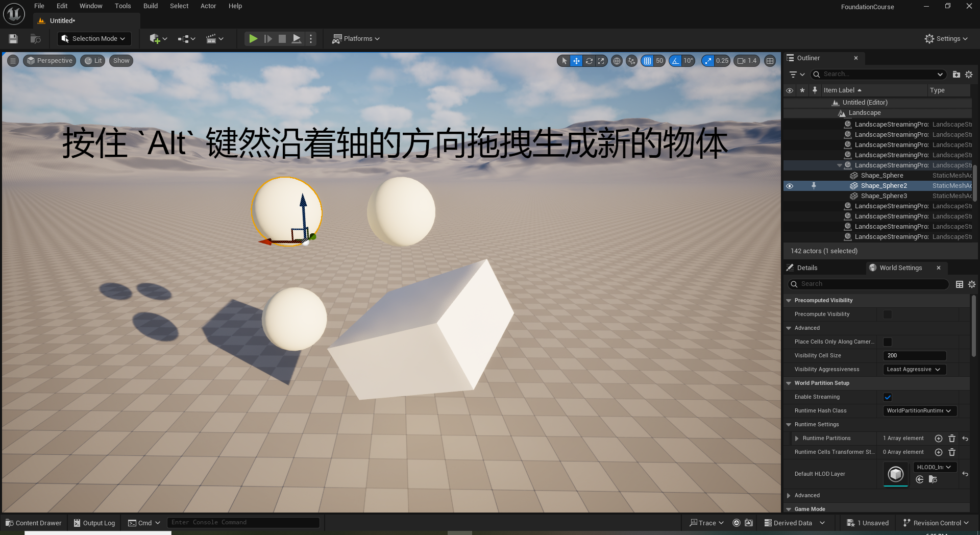Activate the Rotate tool
980x535 pixels.
pos(589,61)
